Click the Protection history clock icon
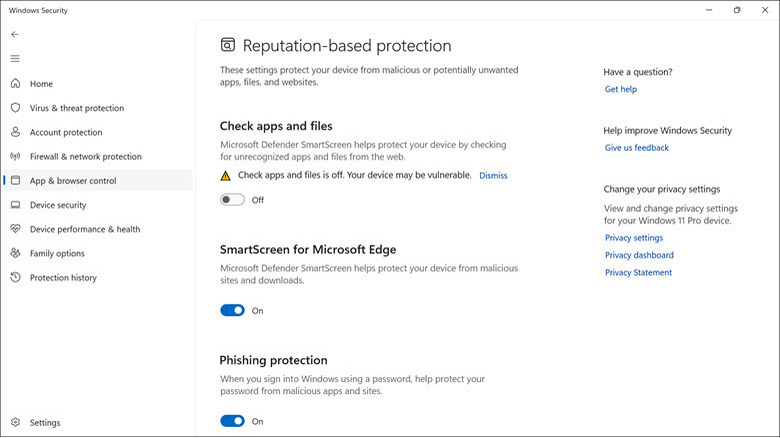This screenshot has width=780, height=438. (x=16, y=278)
